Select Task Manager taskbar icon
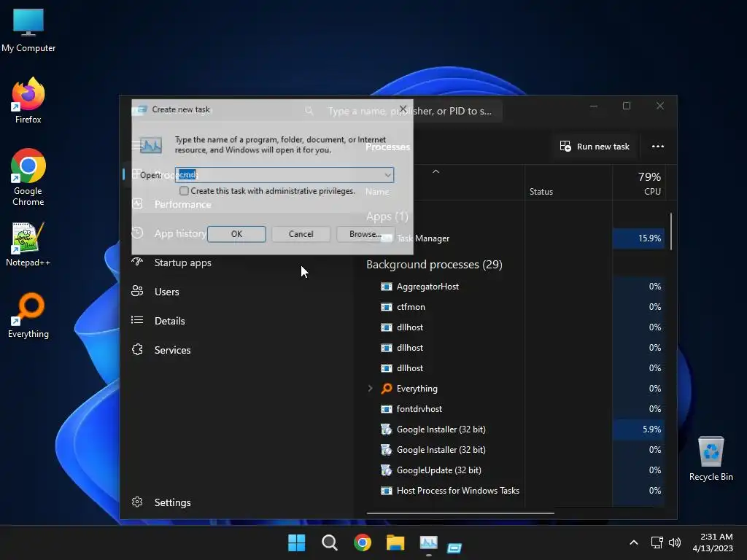 click(428, 542)
